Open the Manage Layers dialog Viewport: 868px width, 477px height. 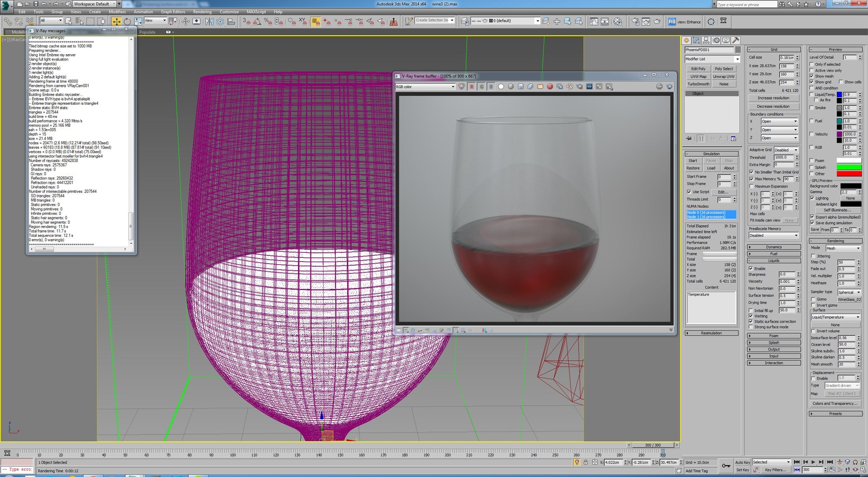(x=465, y=22)
